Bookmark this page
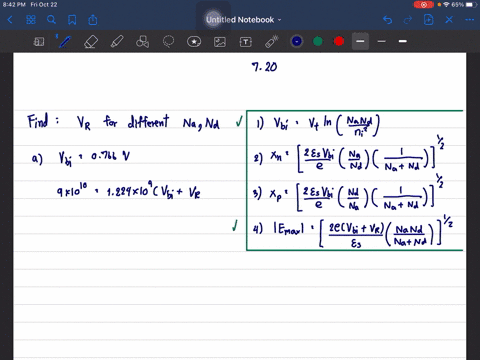Screen dimensions: 480x360 (72, 20)
